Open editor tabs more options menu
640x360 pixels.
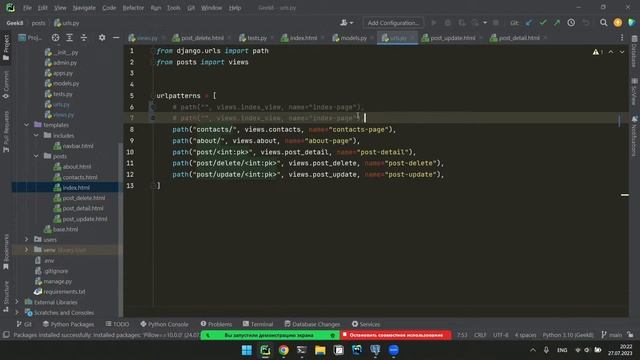click(x=622, y=38)
